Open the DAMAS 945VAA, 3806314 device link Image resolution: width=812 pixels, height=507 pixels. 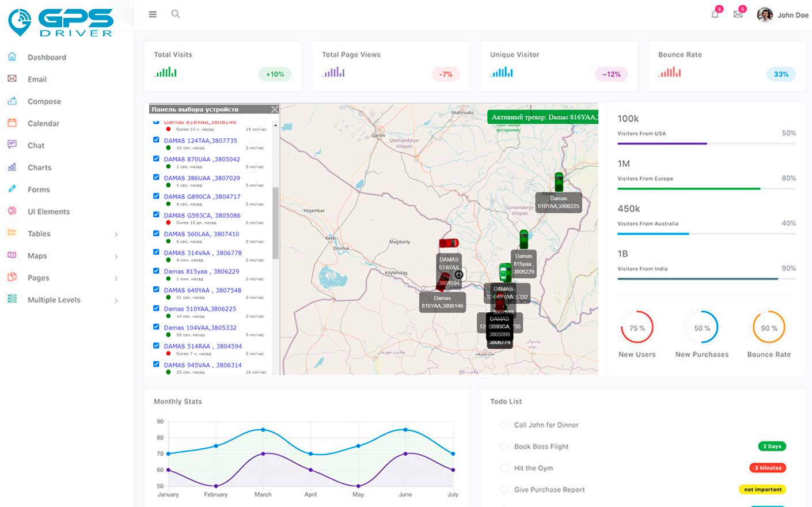202,365
